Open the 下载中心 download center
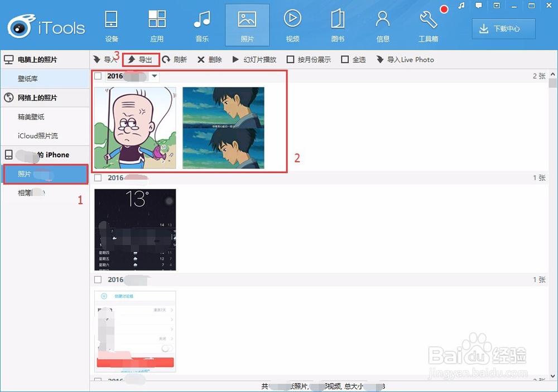The image size is (558, 392). point(503,29)
